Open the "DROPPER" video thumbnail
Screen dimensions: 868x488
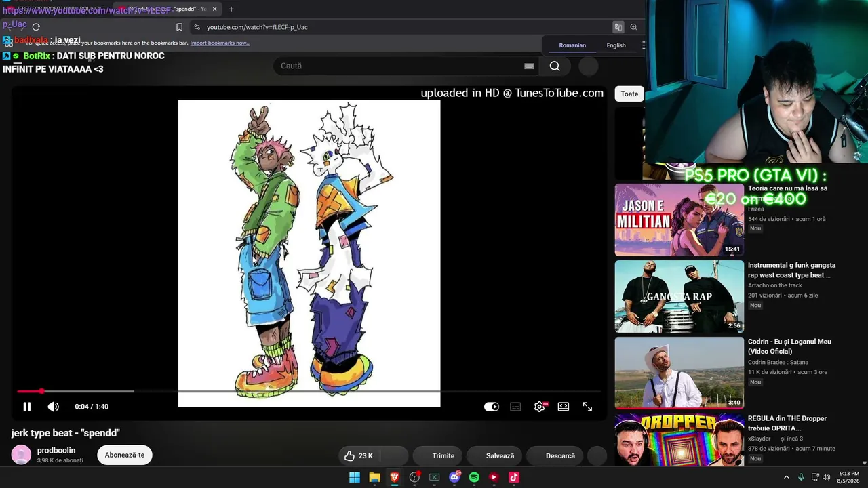coord(679,440)
